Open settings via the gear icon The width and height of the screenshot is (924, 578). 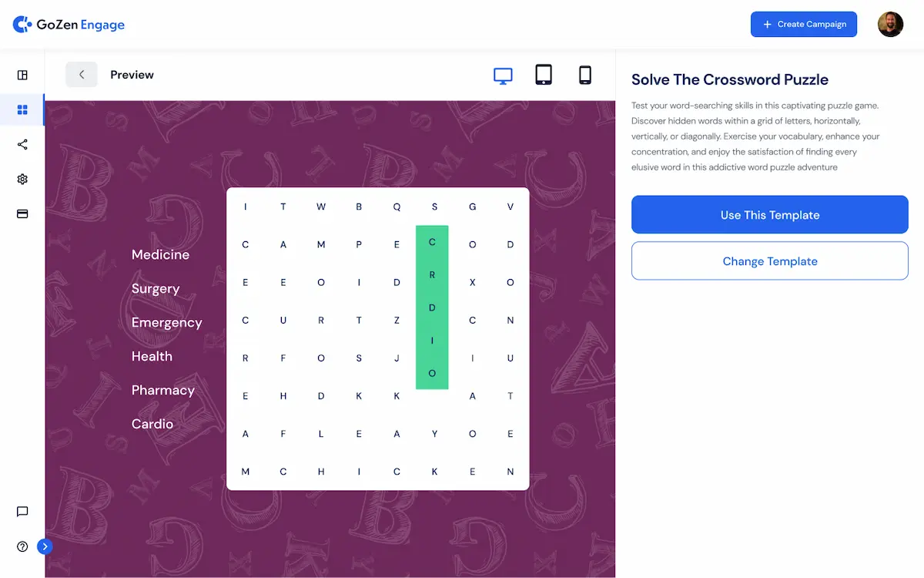tap(22, 179)
